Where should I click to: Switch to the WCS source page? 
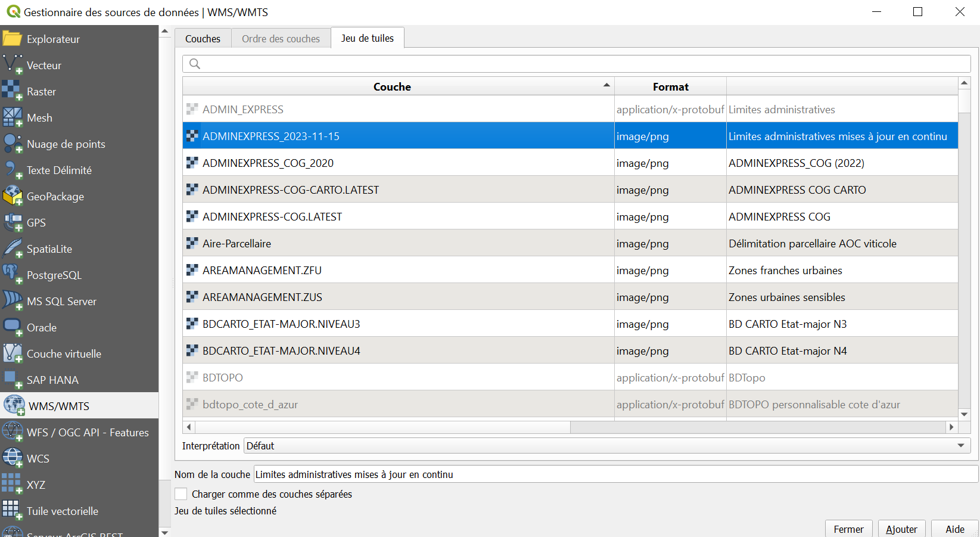click(38, 458)
